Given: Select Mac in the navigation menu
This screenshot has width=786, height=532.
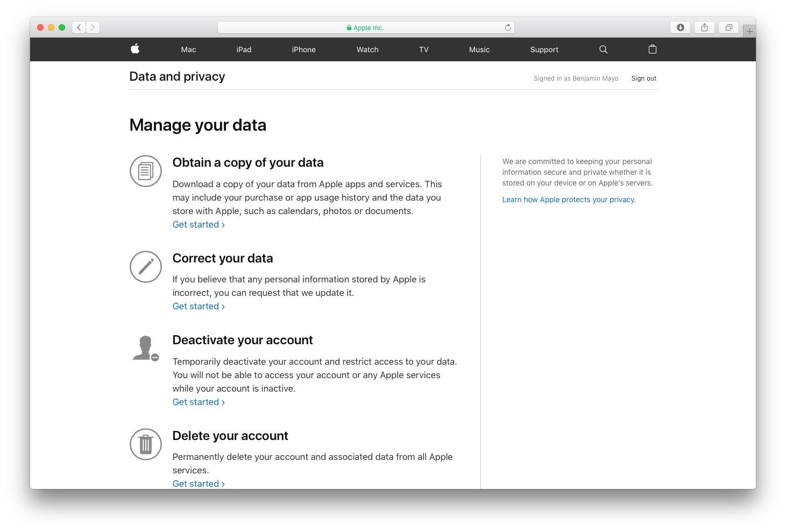Looking at the screenshot, I should (x=188, y=49).
